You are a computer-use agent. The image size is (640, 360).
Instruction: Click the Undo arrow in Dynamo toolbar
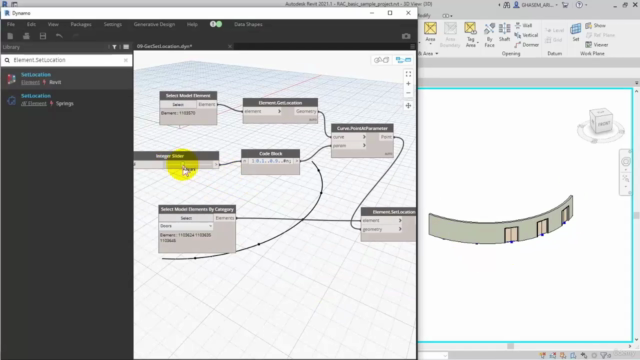click(59, 36)
